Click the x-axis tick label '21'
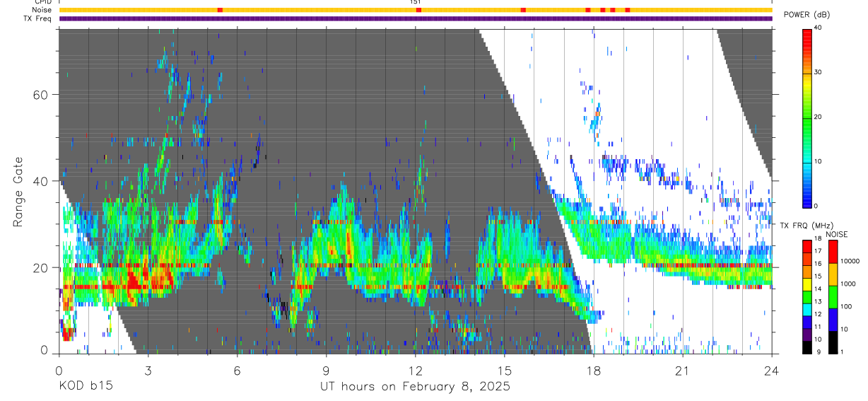Image resolution: width=868 pixels, height=401 pixels. (682, 371)
